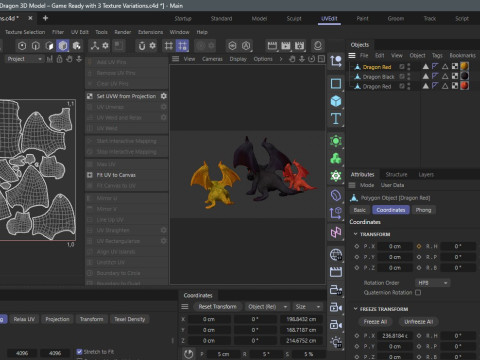Click Fit UV to Canvas command
This screenshot has width=480, height=360.
coord(116,175)
